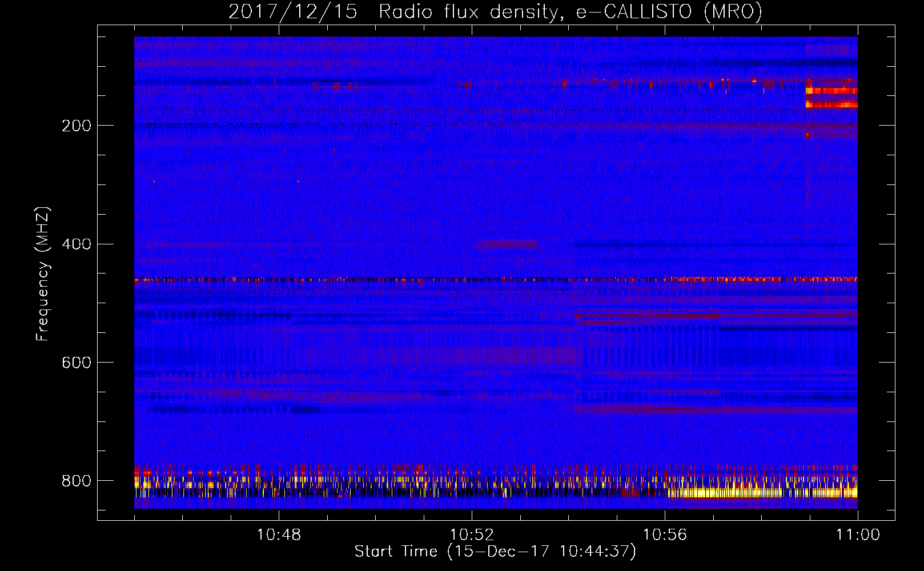
Task: Click the 10:52 time tick label
Action: 472,535
